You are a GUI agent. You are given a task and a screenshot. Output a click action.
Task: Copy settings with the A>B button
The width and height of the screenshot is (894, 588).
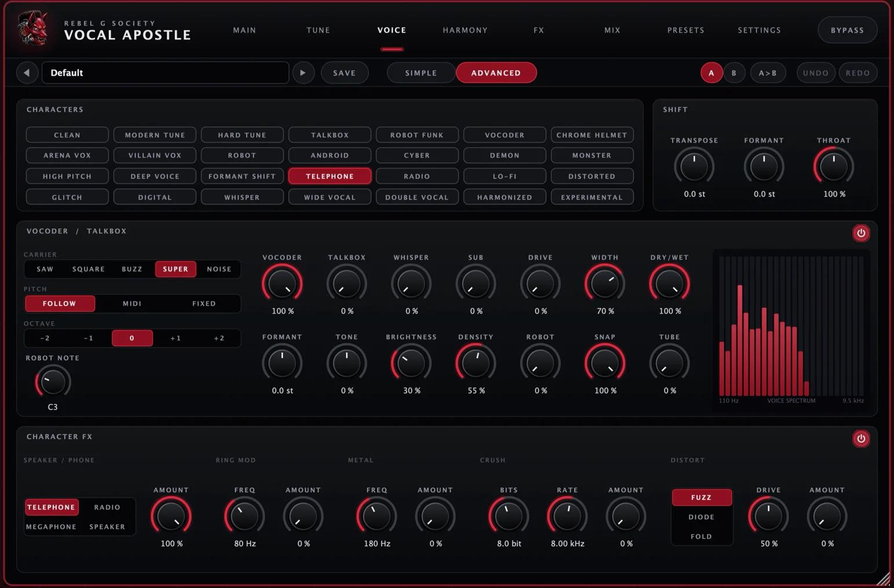tap(768, 73)
